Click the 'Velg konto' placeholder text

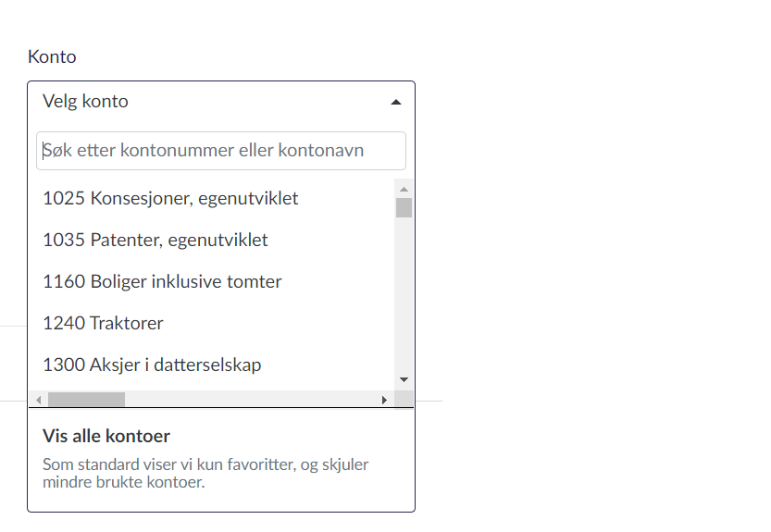point(85,102)
